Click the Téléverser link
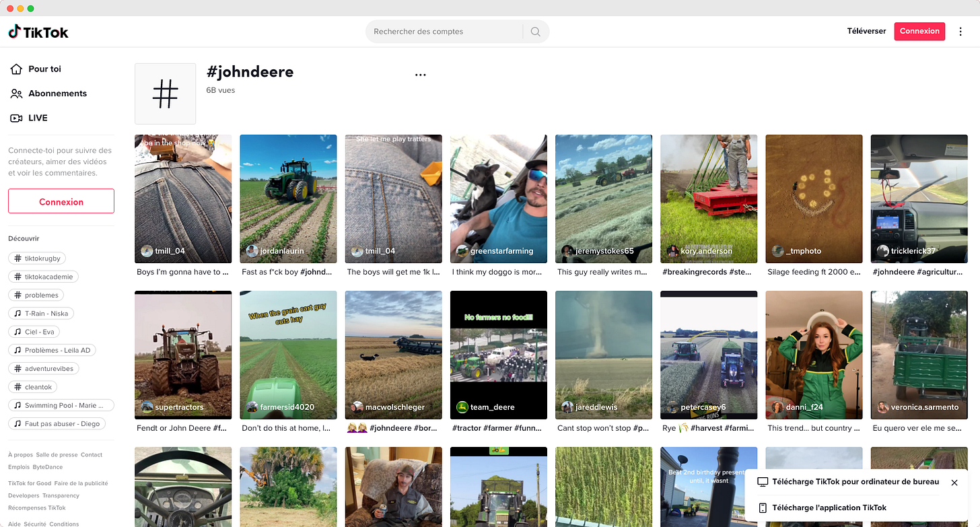 pos(866,31)
